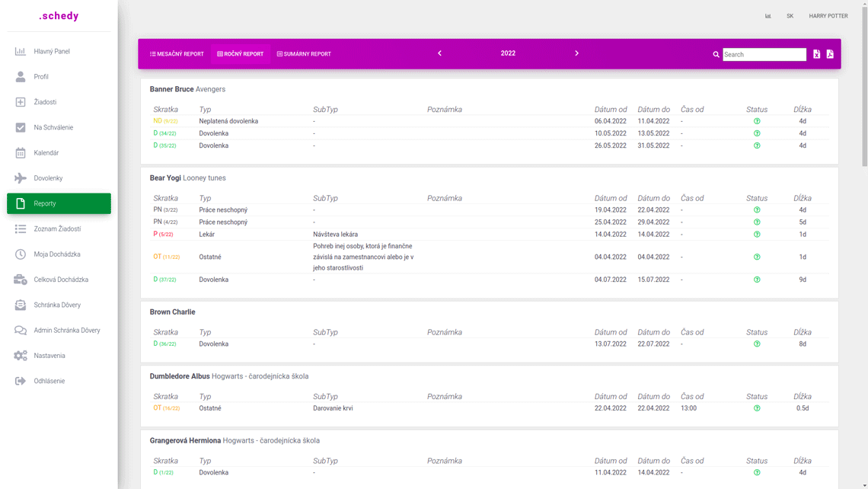Switch to Mesačný Report tab
868x489 pixels.
[x=177, y=54]
